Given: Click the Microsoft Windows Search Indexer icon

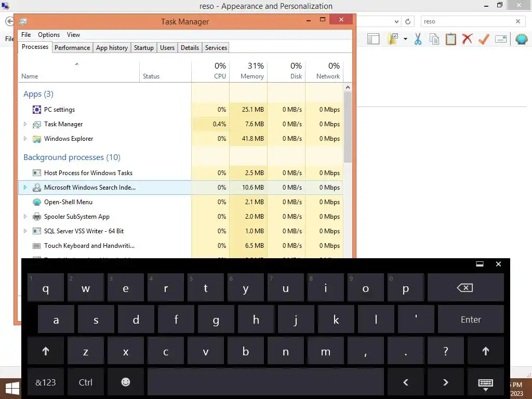Looking at the screenshot, I should coord(37,188).
